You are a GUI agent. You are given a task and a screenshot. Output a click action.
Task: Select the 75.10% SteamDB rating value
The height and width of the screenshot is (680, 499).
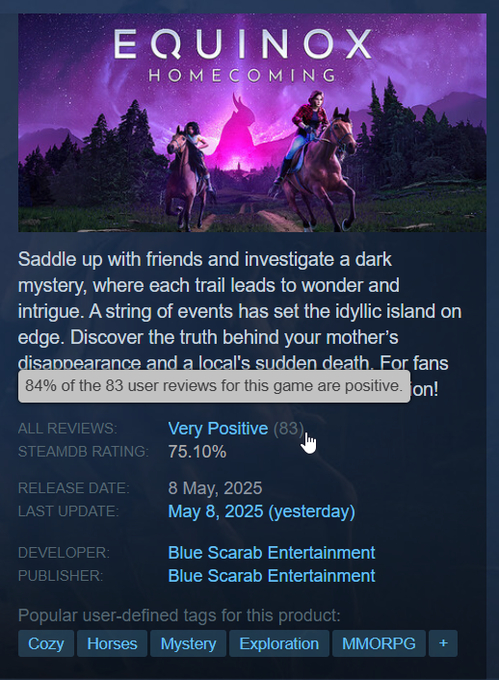(197, 451)
